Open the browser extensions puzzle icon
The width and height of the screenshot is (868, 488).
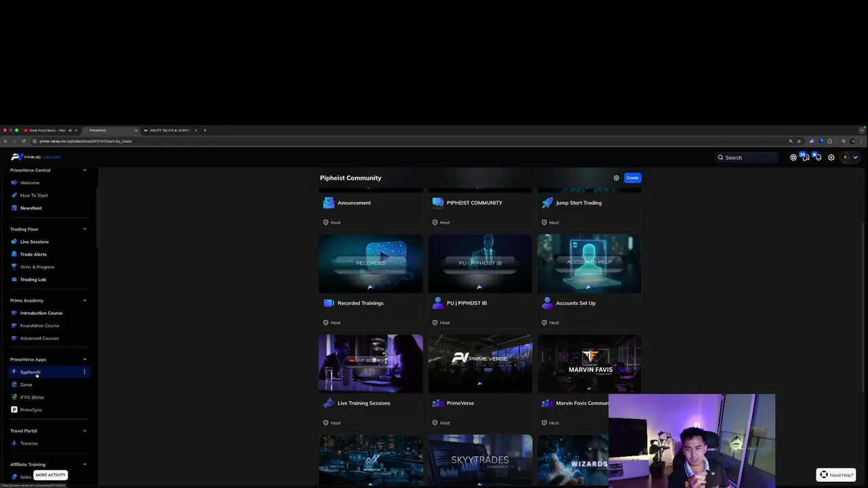830,141
